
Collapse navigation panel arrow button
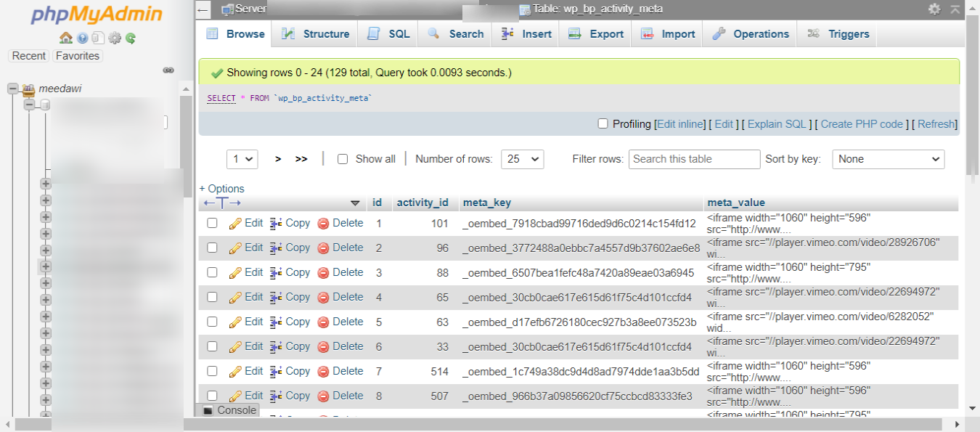(x=203, y=9)
